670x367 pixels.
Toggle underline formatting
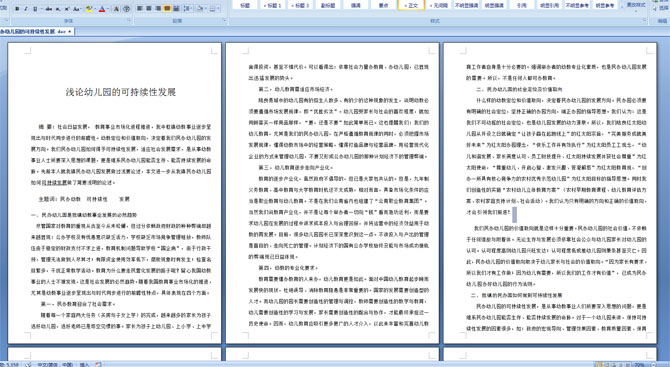pos(35,9)
